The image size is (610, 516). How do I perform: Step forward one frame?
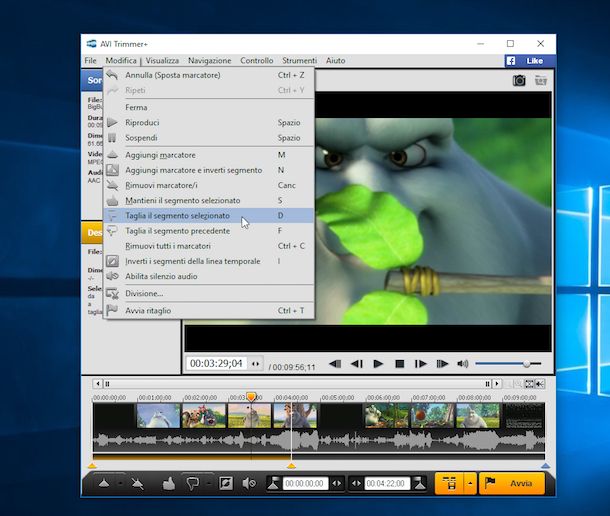click(420, 364)
